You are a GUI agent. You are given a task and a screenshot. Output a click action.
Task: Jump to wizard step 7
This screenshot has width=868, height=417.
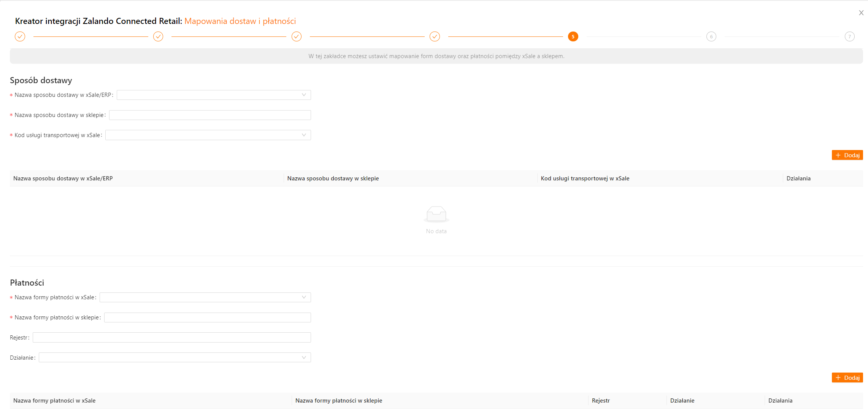[849, 36]
